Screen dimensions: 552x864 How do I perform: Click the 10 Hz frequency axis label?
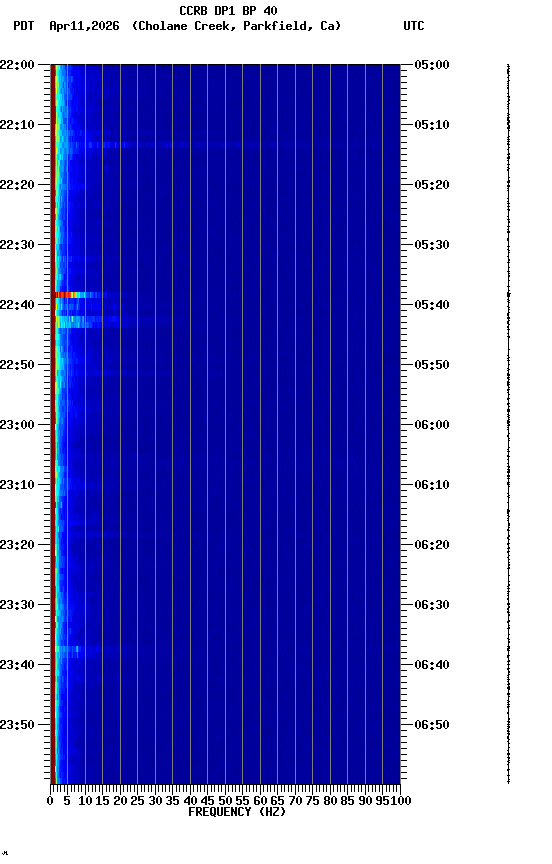(85, 801)
